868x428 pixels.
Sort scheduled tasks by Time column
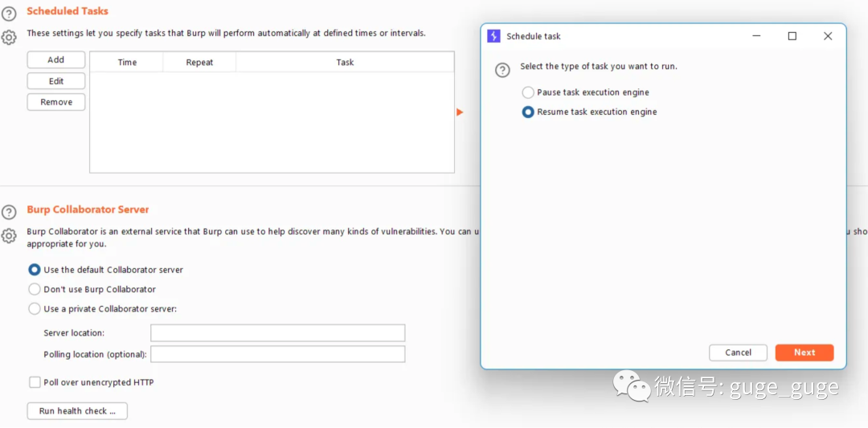[127, 62]
